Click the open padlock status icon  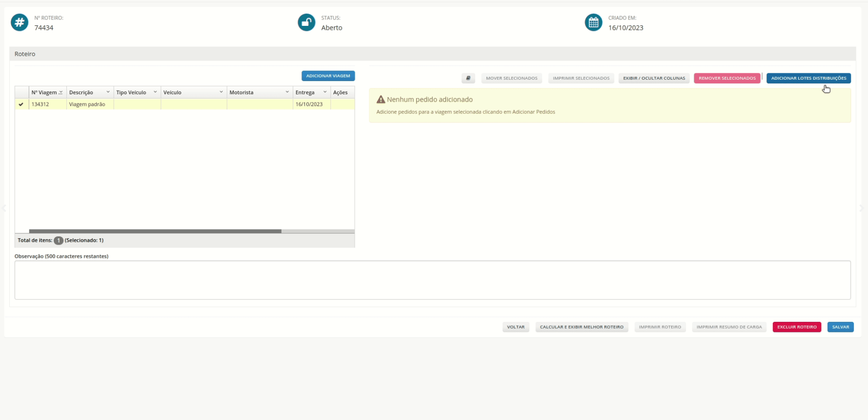[306, 22]
